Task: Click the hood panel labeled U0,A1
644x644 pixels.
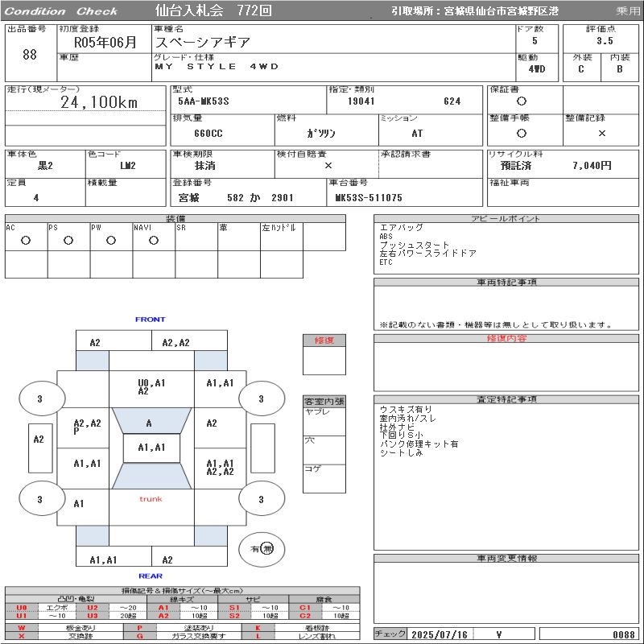Action: (x=151, y=386)
